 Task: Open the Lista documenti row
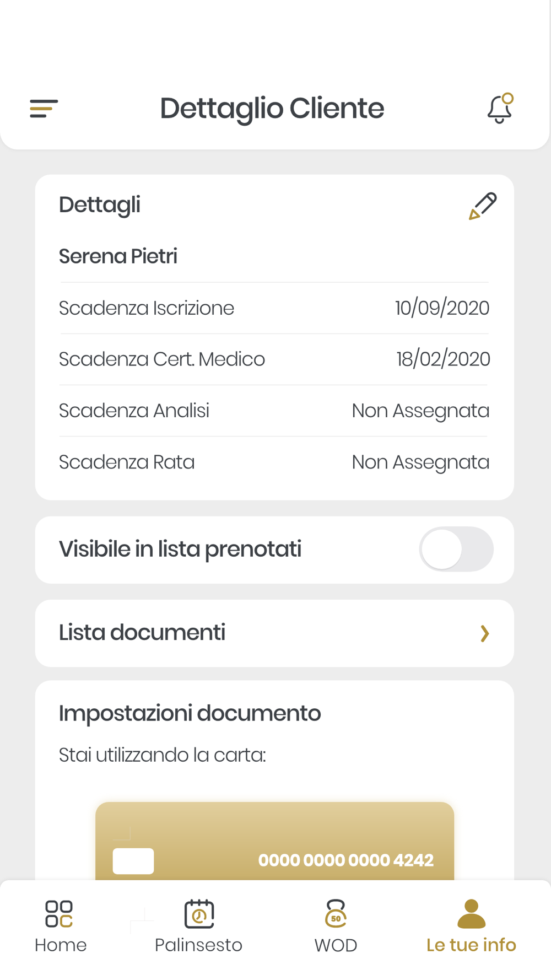pos(274,633)
